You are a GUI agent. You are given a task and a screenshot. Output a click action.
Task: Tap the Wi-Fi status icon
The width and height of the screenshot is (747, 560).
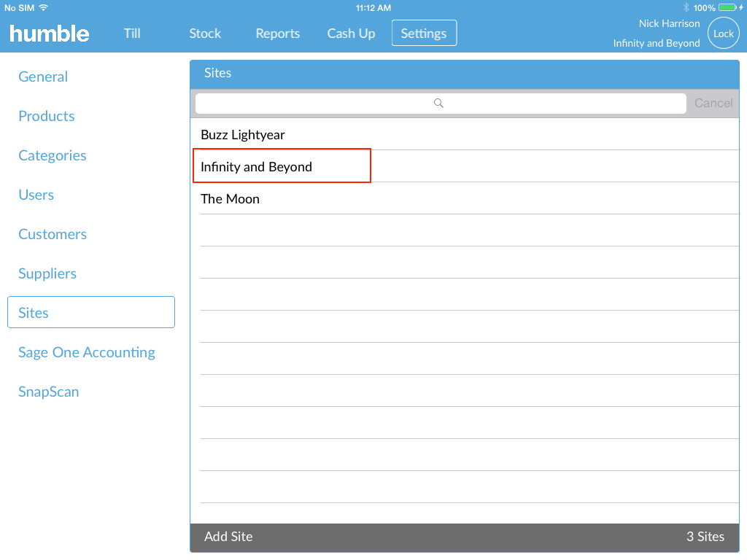click(x=44, y=7)
